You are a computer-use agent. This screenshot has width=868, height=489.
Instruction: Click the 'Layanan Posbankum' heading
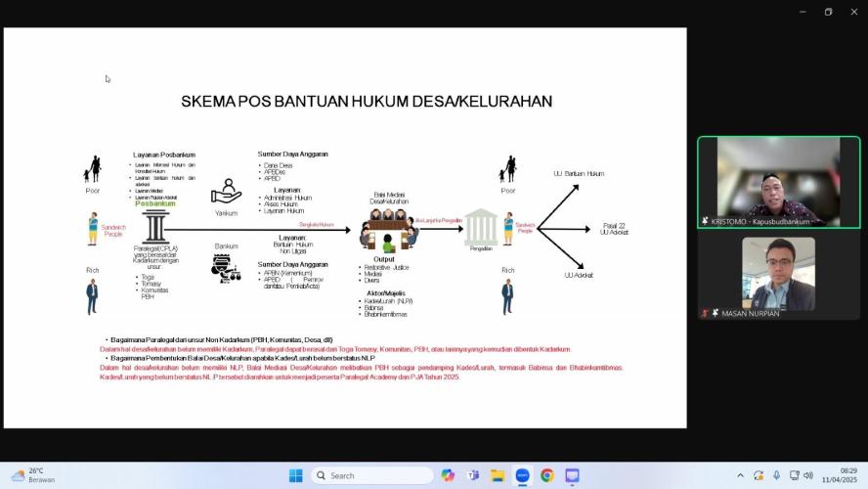click(x=164, y=156)
